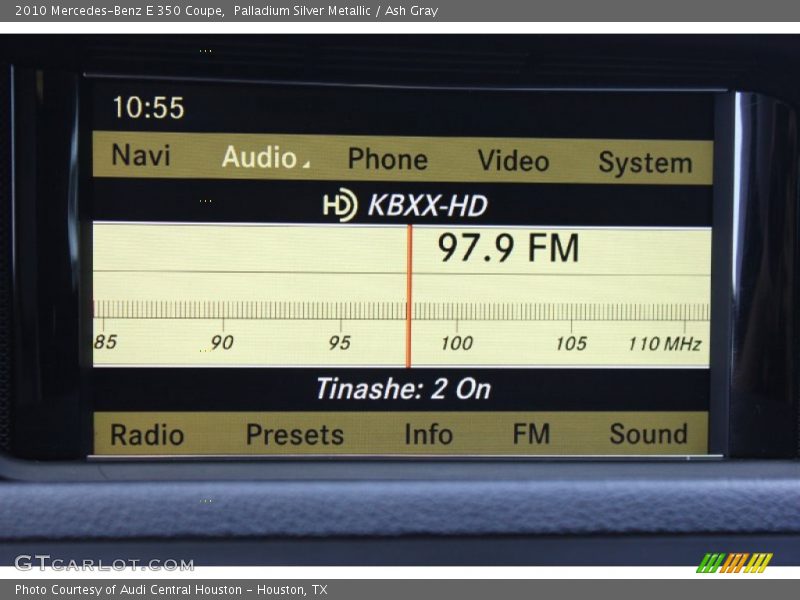
Task: Open the Navi menu
Action: click(141, 156)
